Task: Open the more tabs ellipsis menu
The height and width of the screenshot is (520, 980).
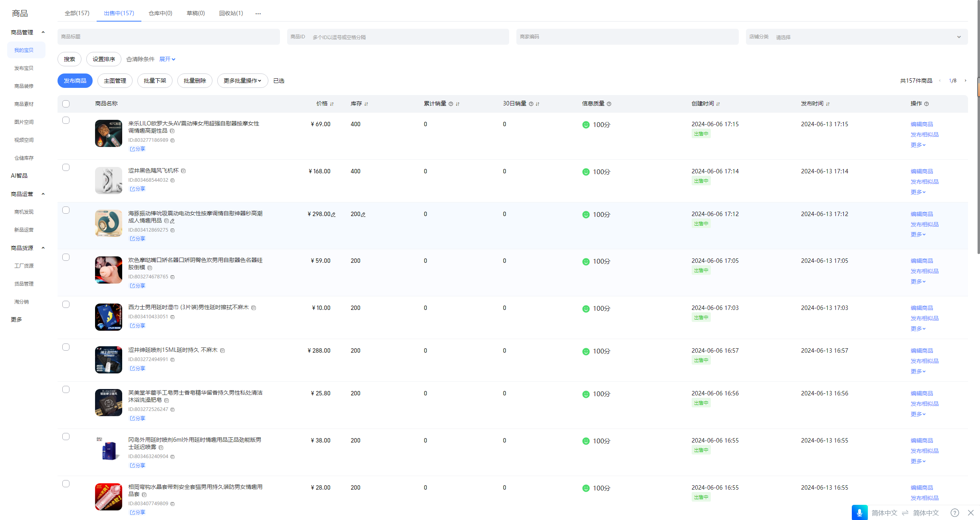Action: coord(258,14)
